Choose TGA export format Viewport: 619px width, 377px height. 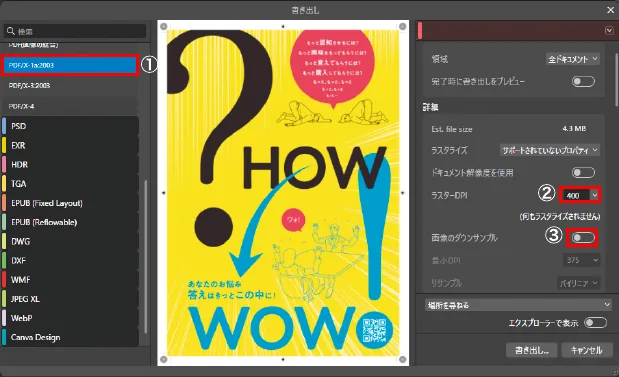[70, 184]
